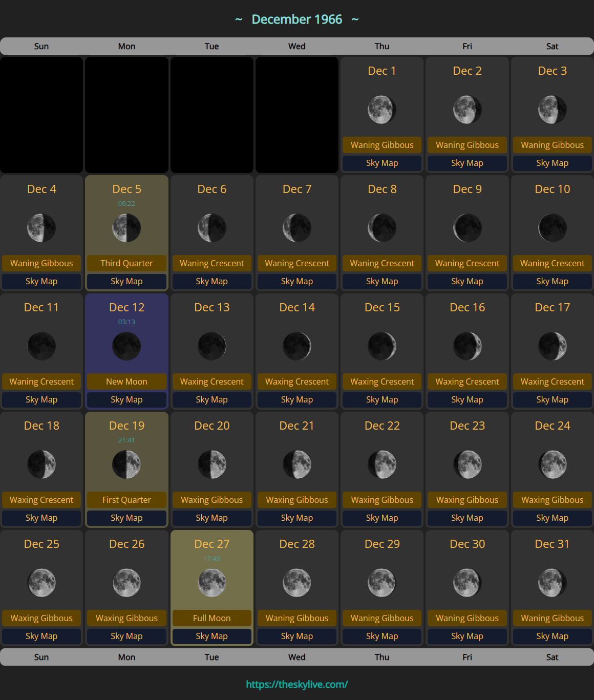Open Sky Map for Dec 6
Viewport: 594px width, 700px height.
coord(212,281)
